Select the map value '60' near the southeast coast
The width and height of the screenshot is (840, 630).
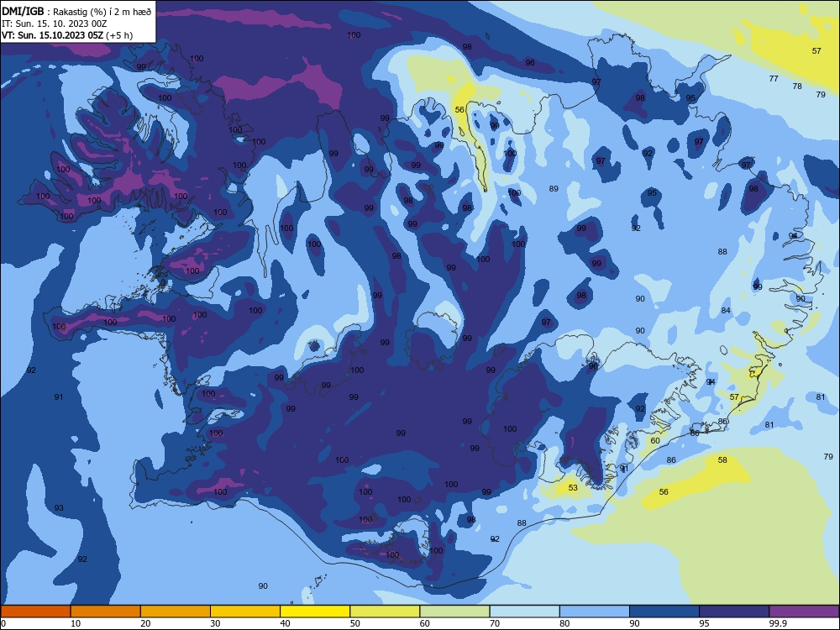655,440
